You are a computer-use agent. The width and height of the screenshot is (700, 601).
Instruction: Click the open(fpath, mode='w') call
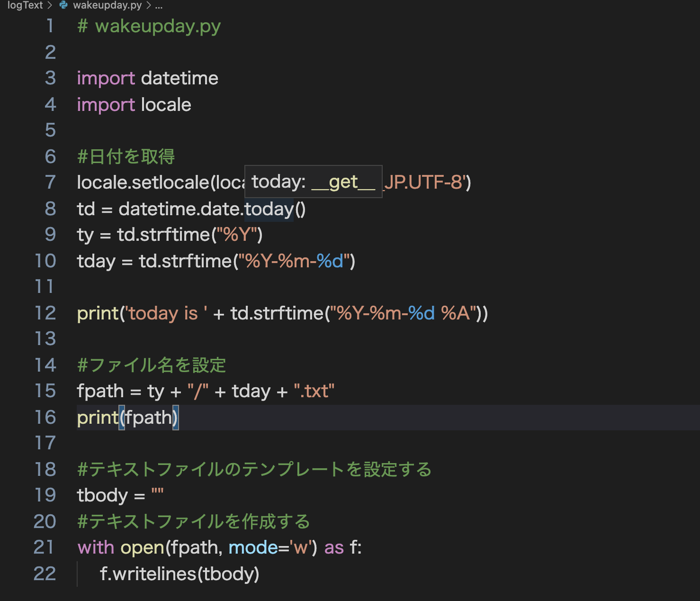[x=218, y=547]
